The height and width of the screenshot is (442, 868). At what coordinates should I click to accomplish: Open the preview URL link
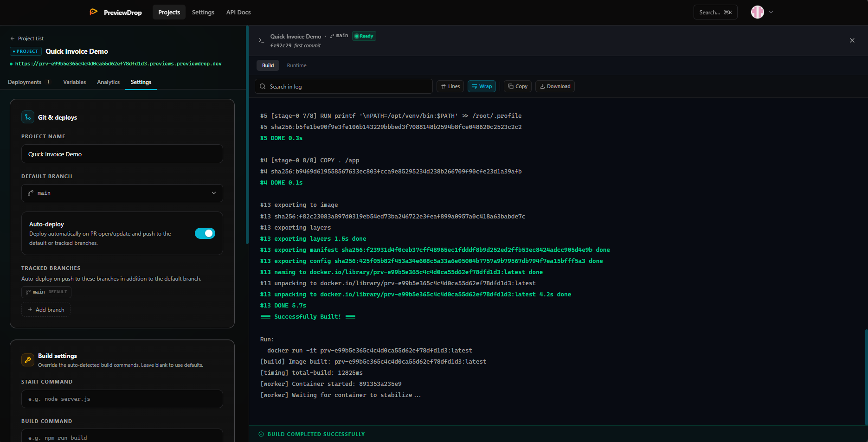point(118,64)
